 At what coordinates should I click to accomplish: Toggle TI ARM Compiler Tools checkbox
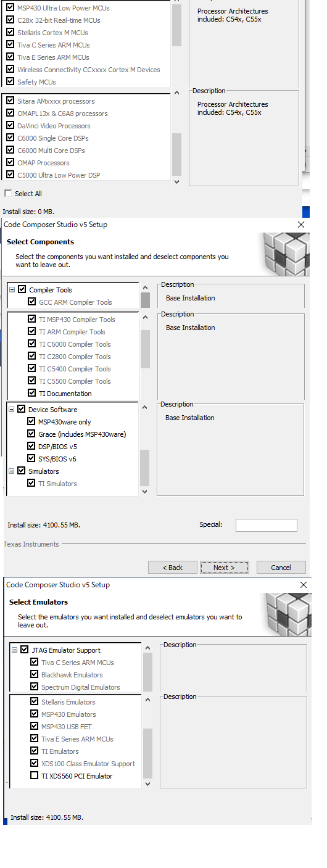pyautogui.click(x=32, y=331)
